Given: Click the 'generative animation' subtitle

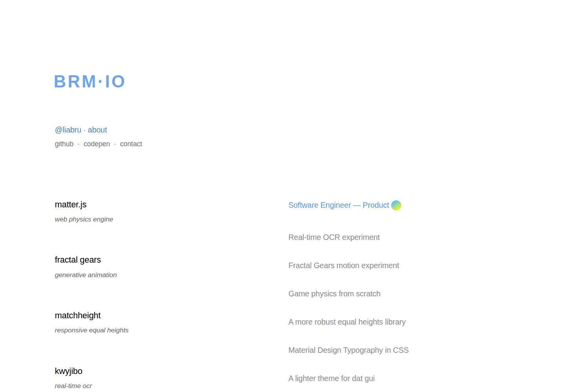Looking at the screenshot, I should [x=86, y=275].
